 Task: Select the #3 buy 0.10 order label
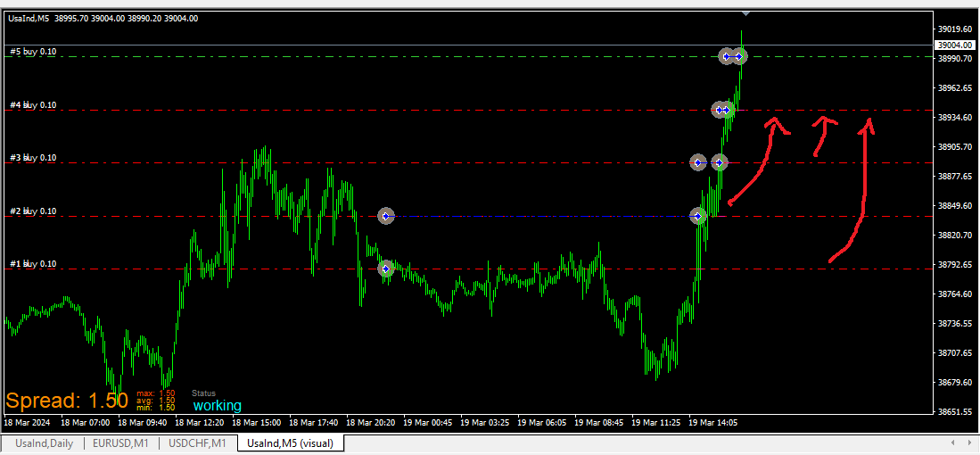tap(33, 158)
